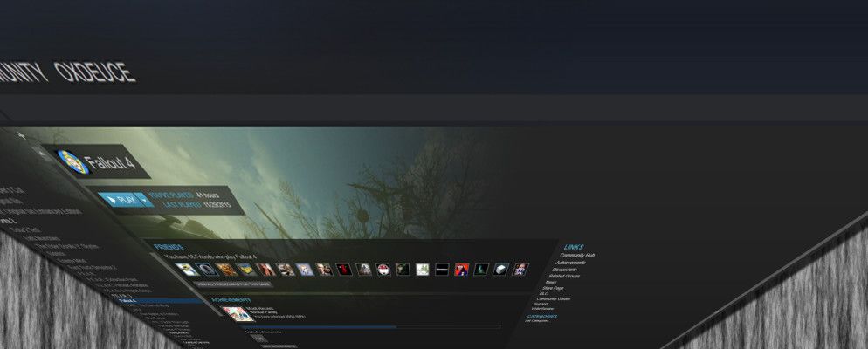Open the Community Hub link
The image size is (868, 349).
pyautogui.click(x=577, y=256)
